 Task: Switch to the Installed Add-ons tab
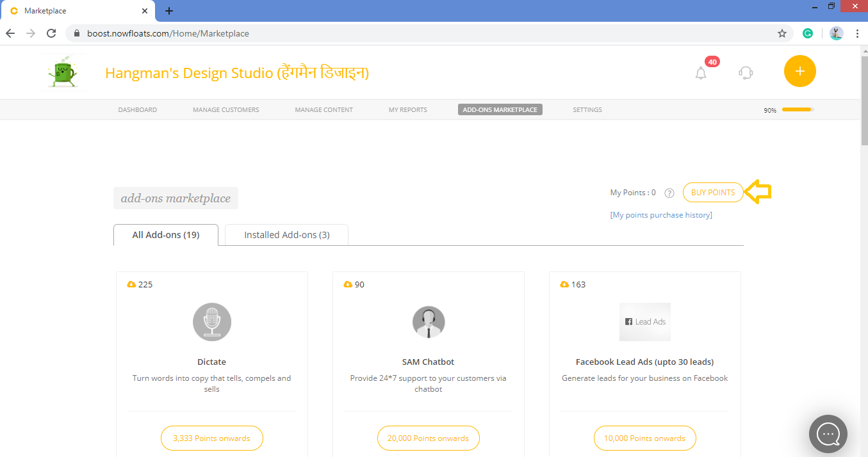tap(286, 235)
